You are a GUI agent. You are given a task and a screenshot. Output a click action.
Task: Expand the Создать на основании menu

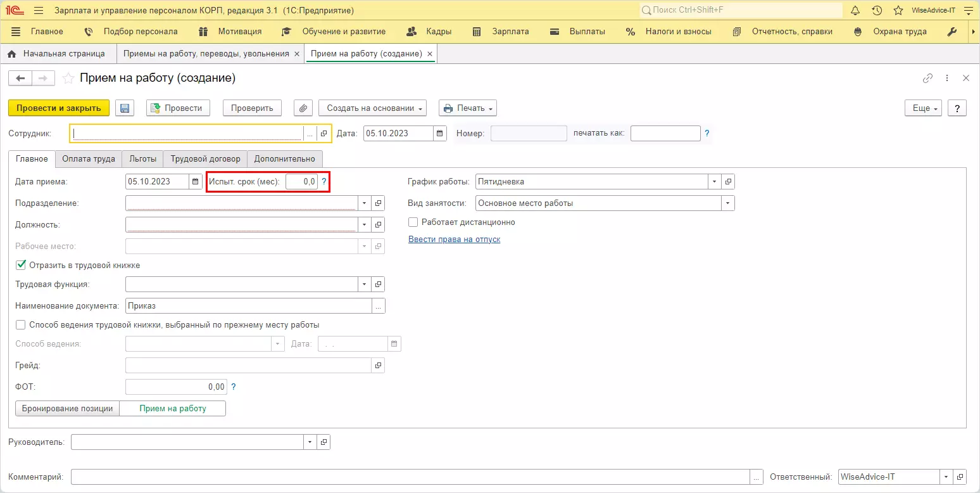pyautogui.click(x=372, y=108)
